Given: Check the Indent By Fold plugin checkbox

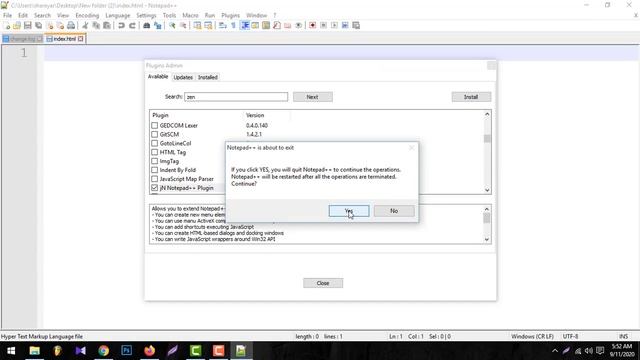Looking at the screenshot, I should tap(154, 170).
